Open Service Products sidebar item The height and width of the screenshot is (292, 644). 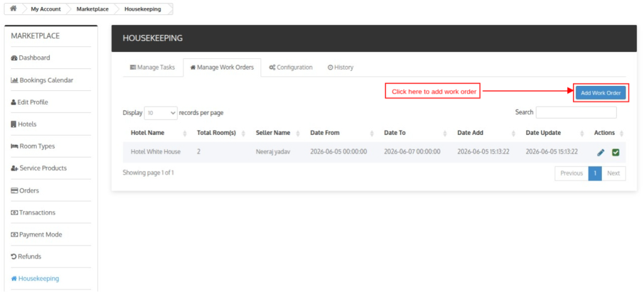(38, 168)
